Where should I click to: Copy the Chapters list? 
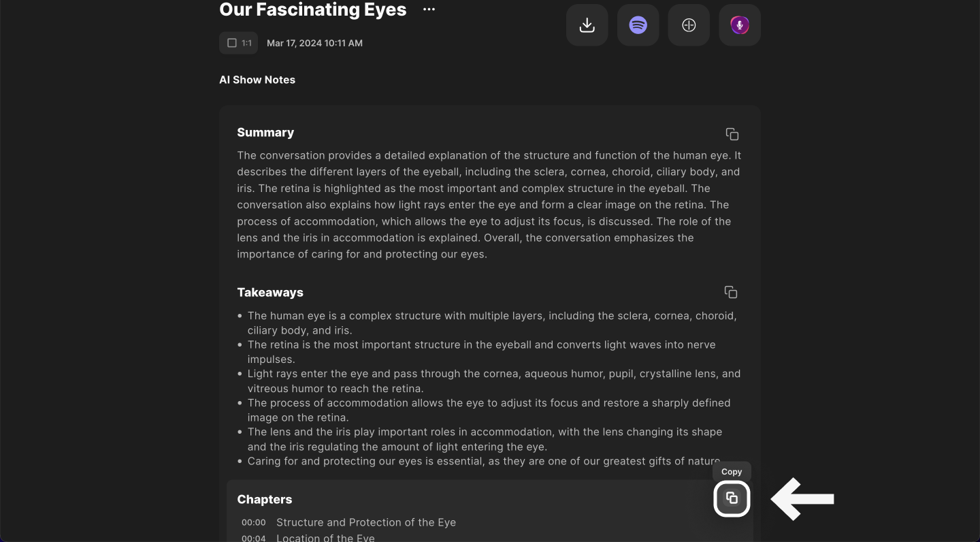pos(732,498)
